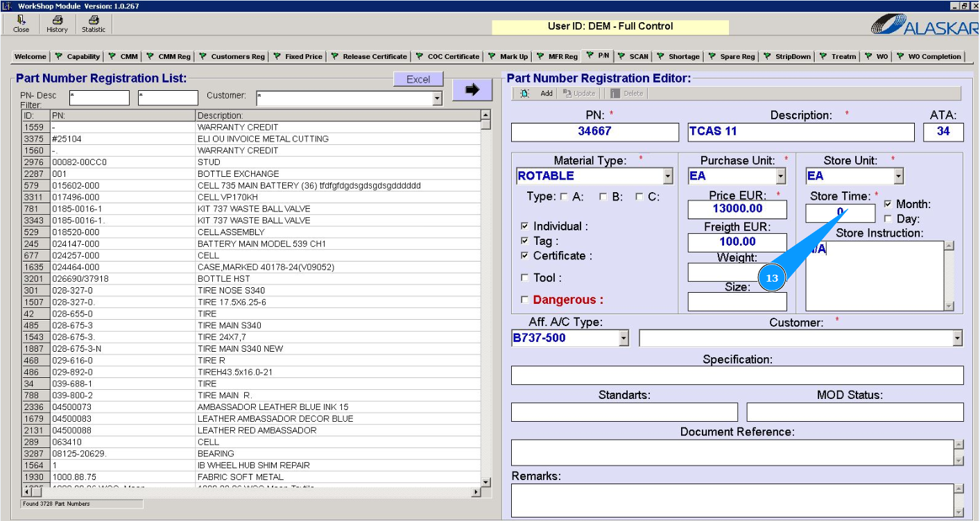Open the Statistic toolbar icon

tap(94, 24)
